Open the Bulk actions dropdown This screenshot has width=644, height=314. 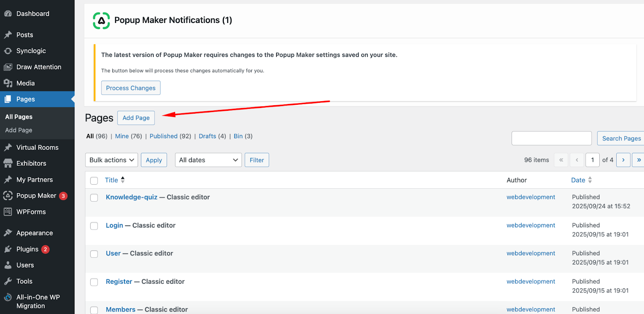111,160
